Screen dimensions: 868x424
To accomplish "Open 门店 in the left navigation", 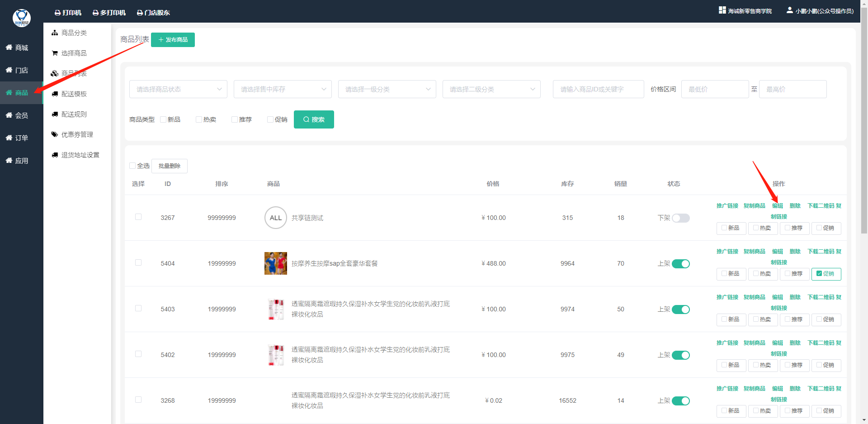I will point(21,70).
